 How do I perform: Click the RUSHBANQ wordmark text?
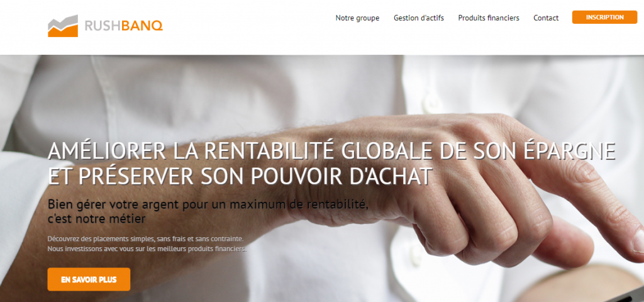click(124, 26)
